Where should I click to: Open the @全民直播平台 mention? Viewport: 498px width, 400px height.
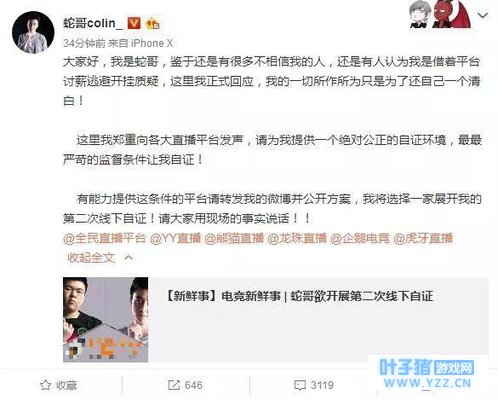point(105,238)
